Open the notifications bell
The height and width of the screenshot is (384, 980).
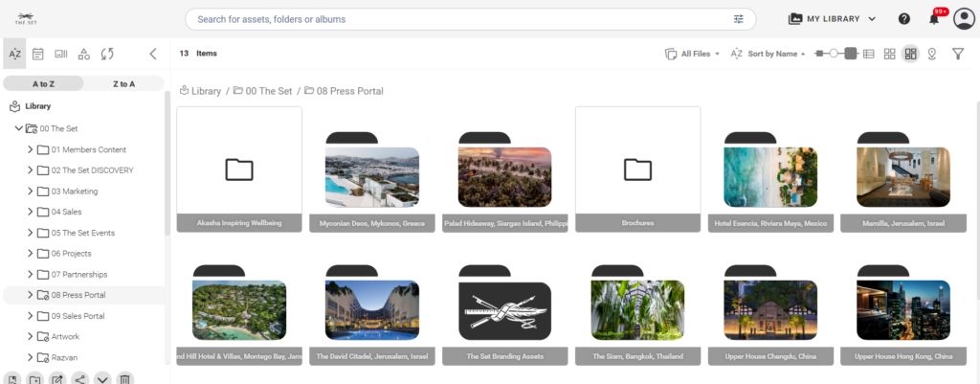point(934,19)
